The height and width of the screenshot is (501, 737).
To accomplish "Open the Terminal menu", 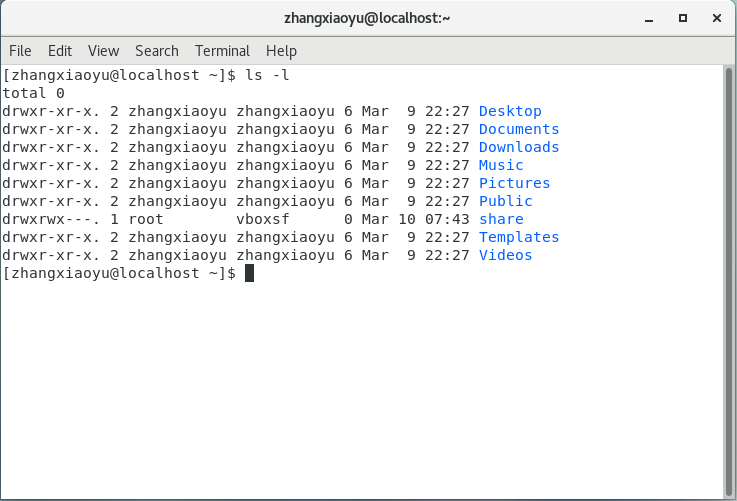I will point(222,51).
